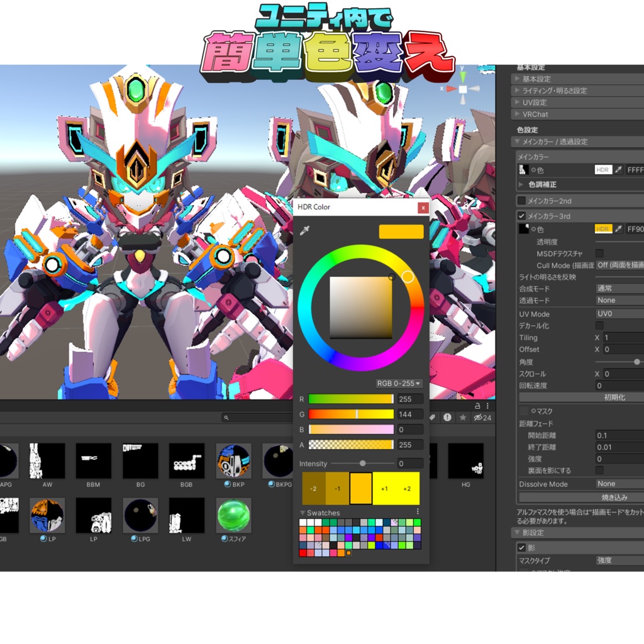Open the マスクタイプ dropdown

point(619,560)
